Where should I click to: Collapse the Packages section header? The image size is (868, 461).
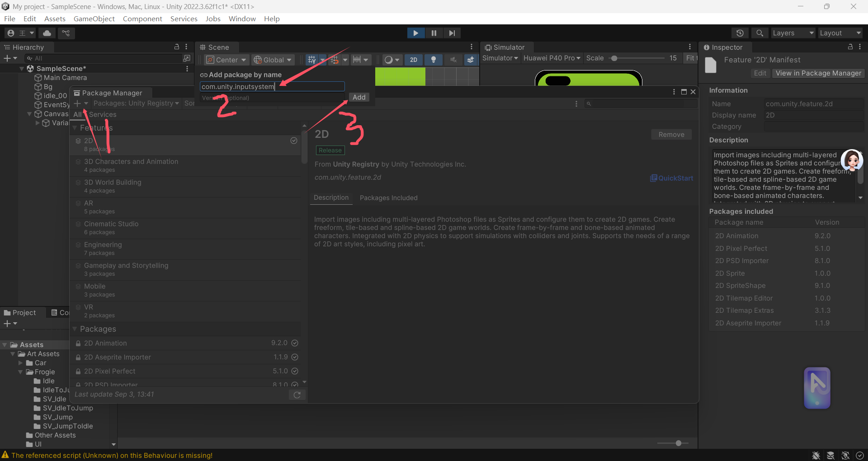[x=75, y=329]
